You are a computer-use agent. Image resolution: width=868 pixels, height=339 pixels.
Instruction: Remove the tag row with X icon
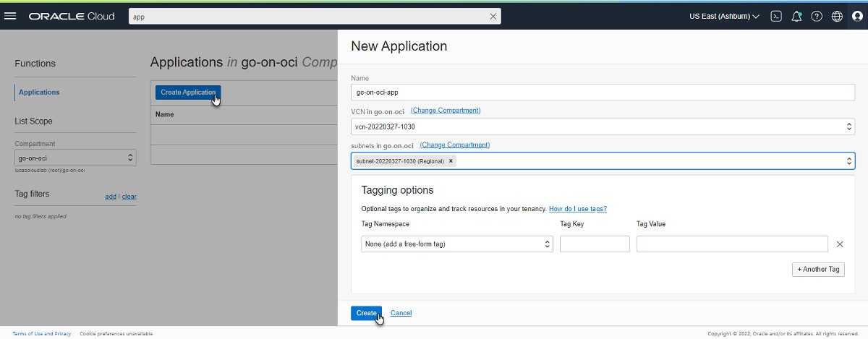(x=840, y=244)
